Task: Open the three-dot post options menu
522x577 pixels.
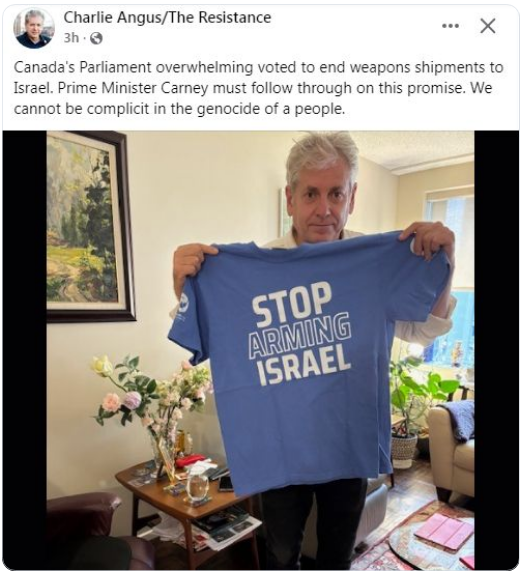Action: [450, 26]
